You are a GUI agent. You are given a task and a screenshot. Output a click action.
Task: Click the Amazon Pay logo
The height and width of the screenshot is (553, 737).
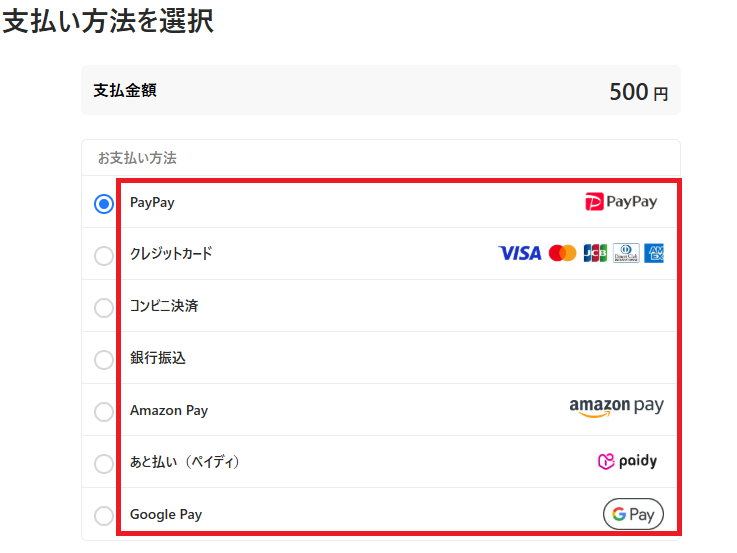pyautogui.click(x=616, y=407)
